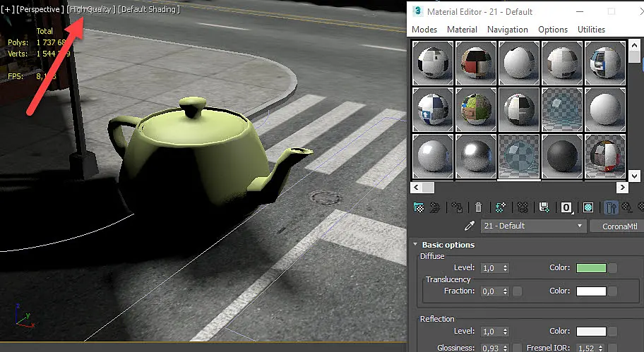
Task: Select the red-black patchwork sphere sample
Action: click(476, 63)
